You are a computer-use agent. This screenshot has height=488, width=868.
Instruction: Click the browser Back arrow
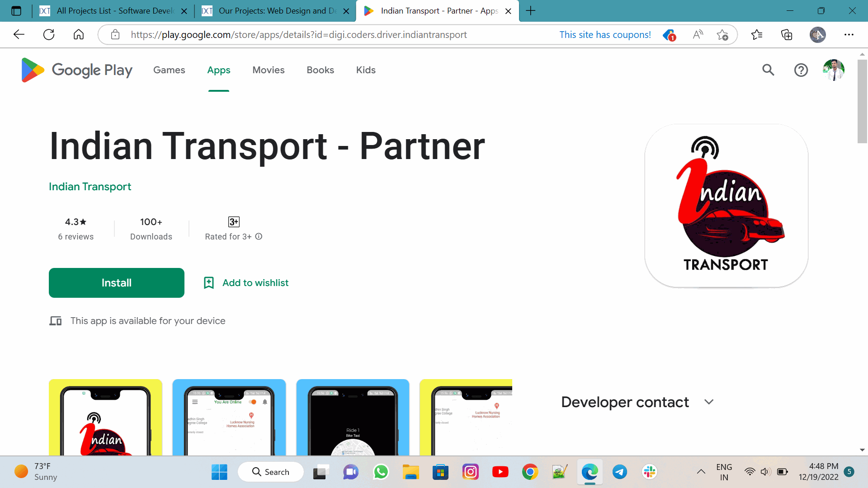coord(19,34)
